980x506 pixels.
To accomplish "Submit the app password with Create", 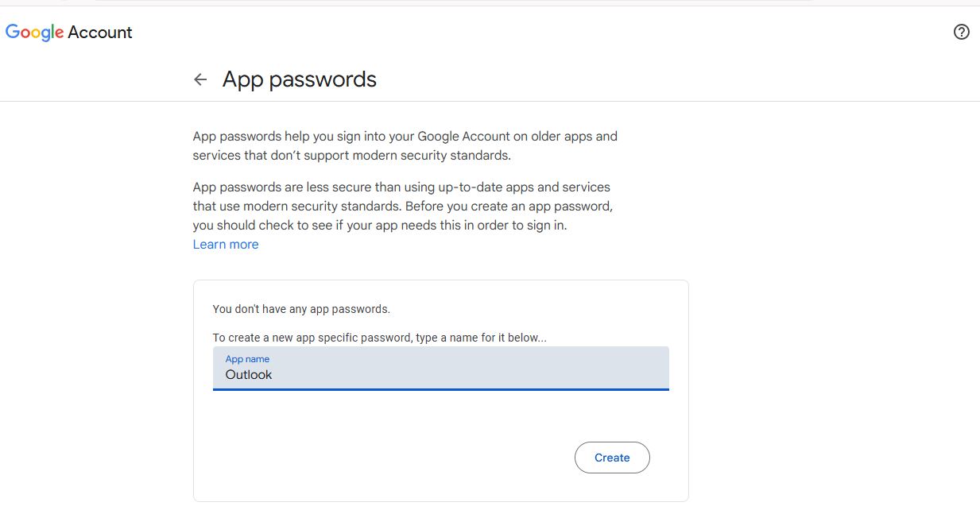I will click(x=611, y=457).
